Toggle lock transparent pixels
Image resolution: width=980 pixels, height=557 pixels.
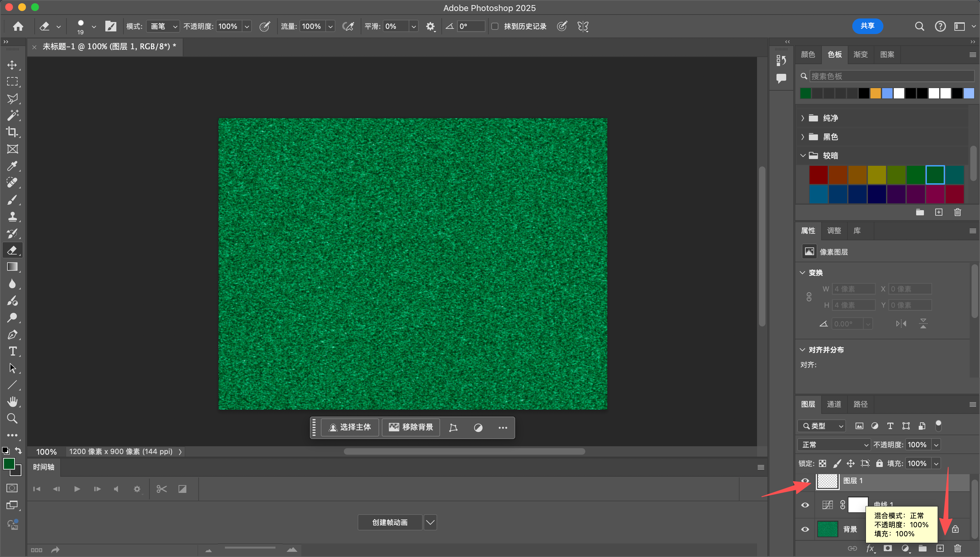click(x=822, y=463)
